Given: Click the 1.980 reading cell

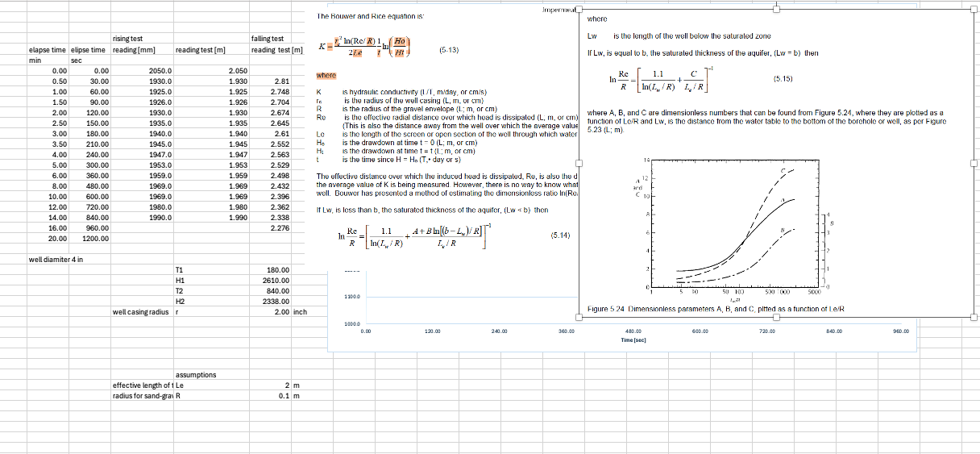Looking at the screenshot, I should [211, 207].
